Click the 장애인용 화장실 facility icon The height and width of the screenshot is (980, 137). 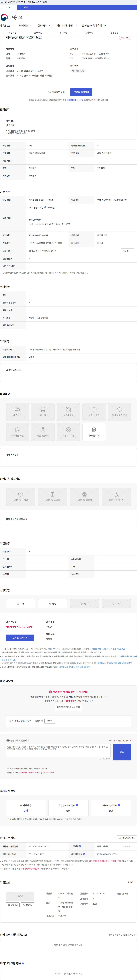pyautogui.click(x=84, y=496)
